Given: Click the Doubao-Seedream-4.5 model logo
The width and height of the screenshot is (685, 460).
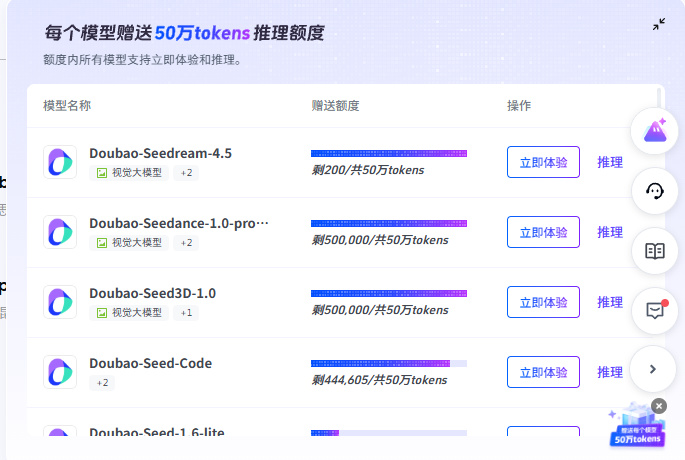Looking at the screenshot, I should pyautogui.click(x=60, y=162).
